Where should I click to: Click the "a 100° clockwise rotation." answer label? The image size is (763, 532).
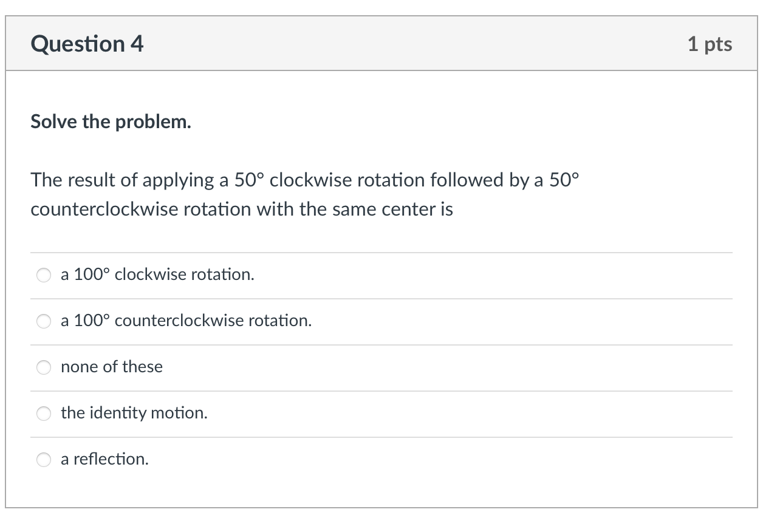pos(157,275)
